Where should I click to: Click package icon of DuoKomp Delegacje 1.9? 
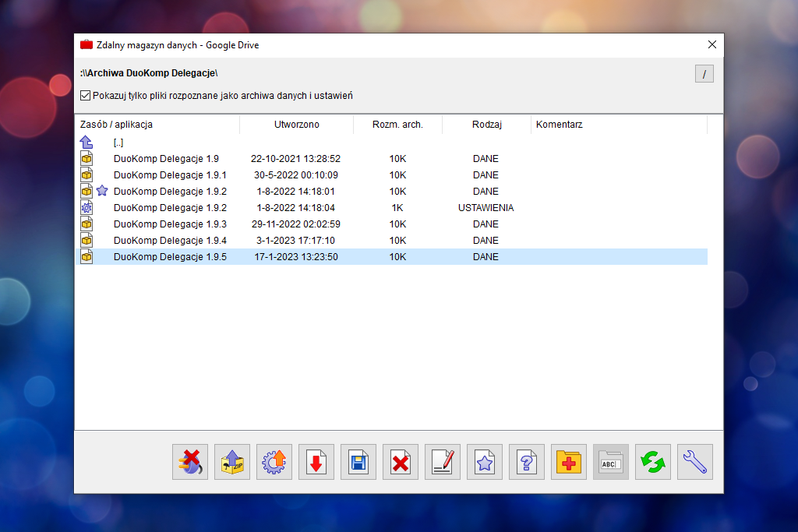(x=87, y=158)
